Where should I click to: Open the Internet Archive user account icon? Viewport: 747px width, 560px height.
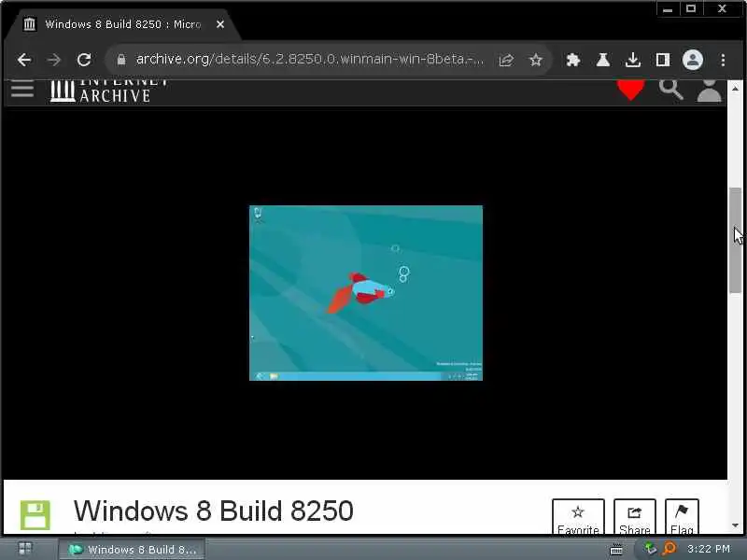pyautogui.click(x=709, y=91)
